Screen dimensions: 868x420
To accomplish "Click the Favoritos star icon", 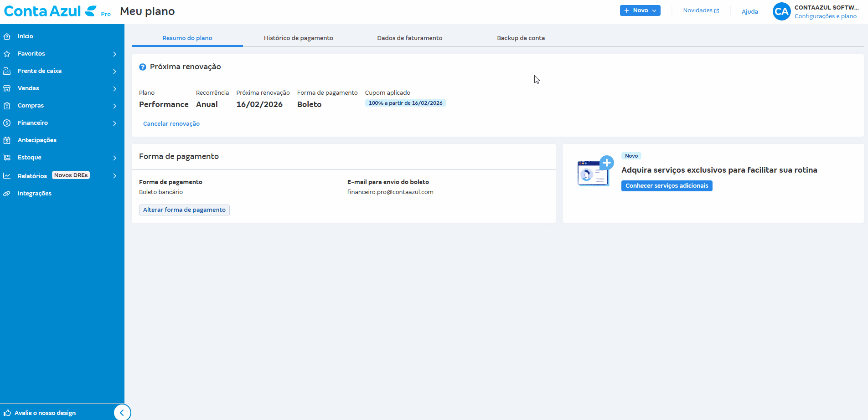I will point(7,54).
